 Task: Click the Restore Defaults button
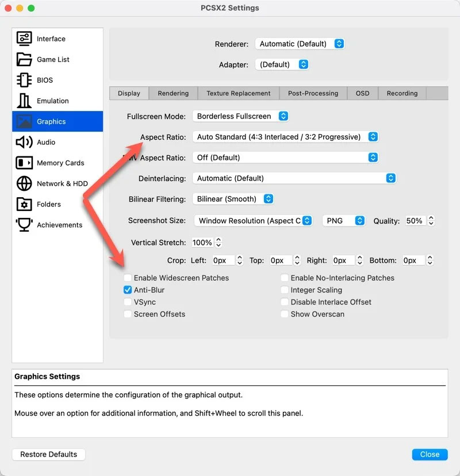(x=48, y=454)
